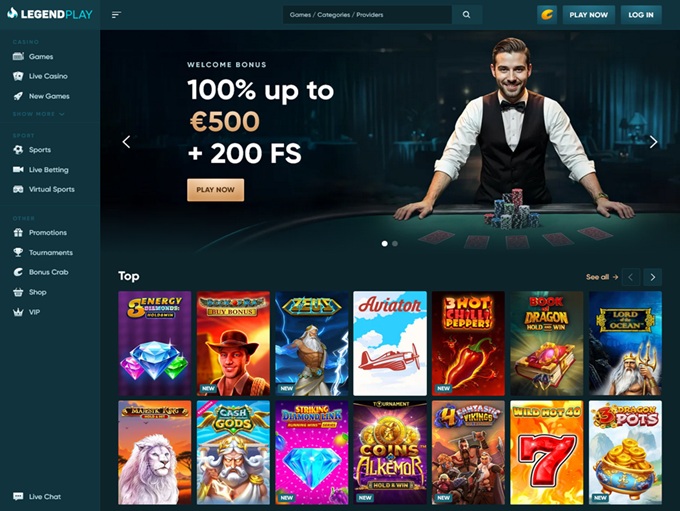Open Promotions in sidebar menu

pos(40,233)
